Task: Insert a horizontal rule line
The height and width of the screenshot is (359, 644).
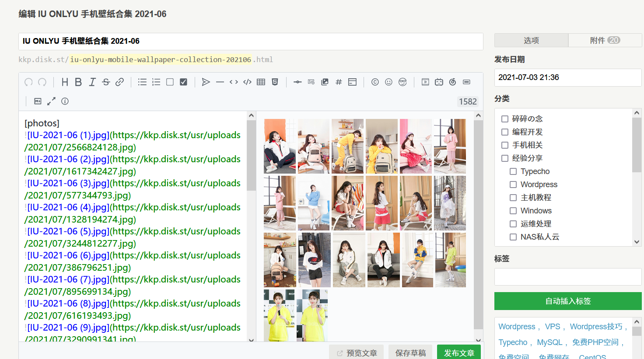Action: point(220,82)
